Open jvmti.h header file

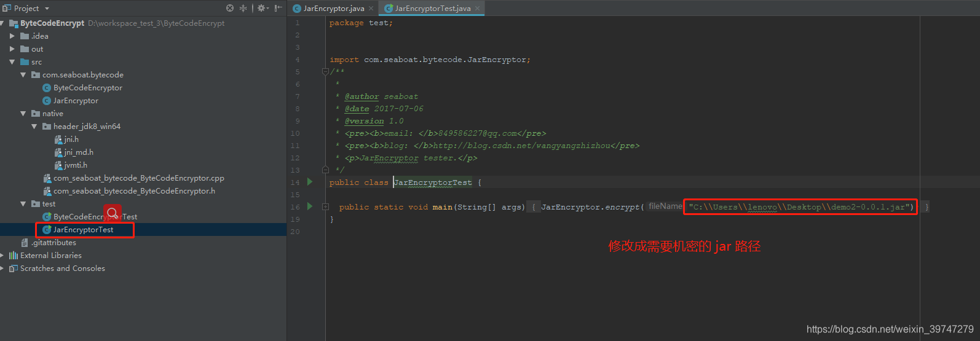[76, 165]
